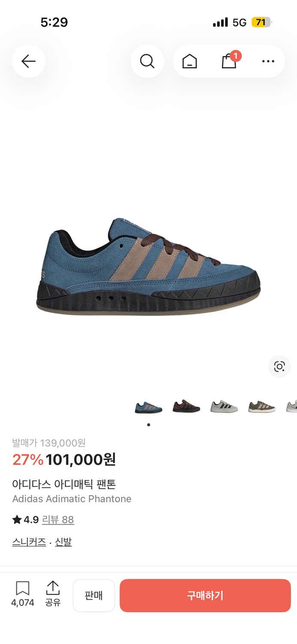The image size is (297, 644).
Task: Tap 4.9 star rating
Action: click(26, 519)
